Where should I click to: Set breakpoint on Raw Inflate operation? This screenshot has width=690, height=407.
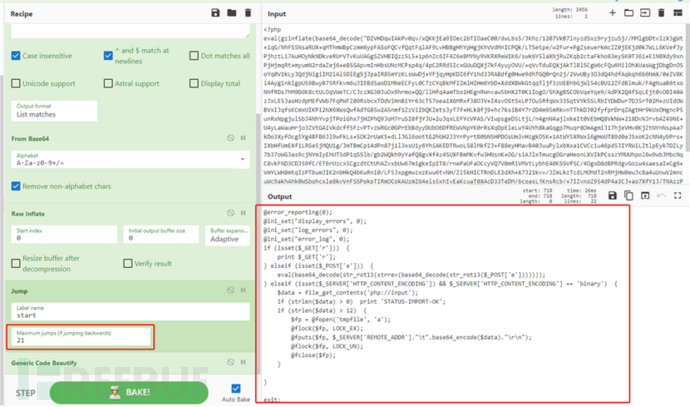pos(243,213)
